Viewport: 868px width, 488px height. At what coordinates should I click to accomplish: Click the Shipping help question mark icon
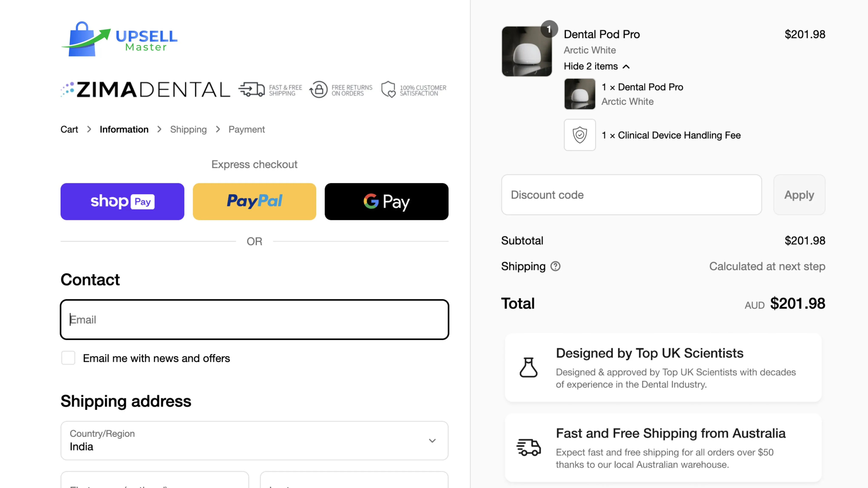point(555,266)
